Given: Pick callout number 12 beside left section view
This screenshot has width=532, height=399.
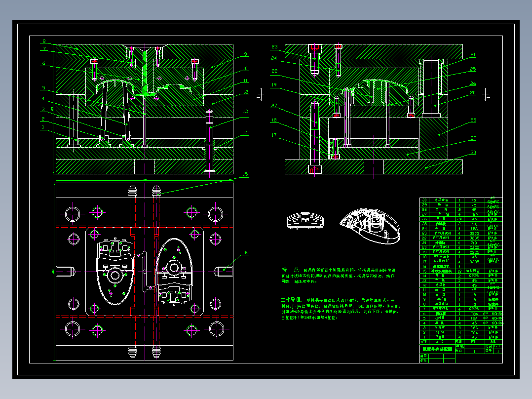Looking at the screenshot, I should coord(246,92).
